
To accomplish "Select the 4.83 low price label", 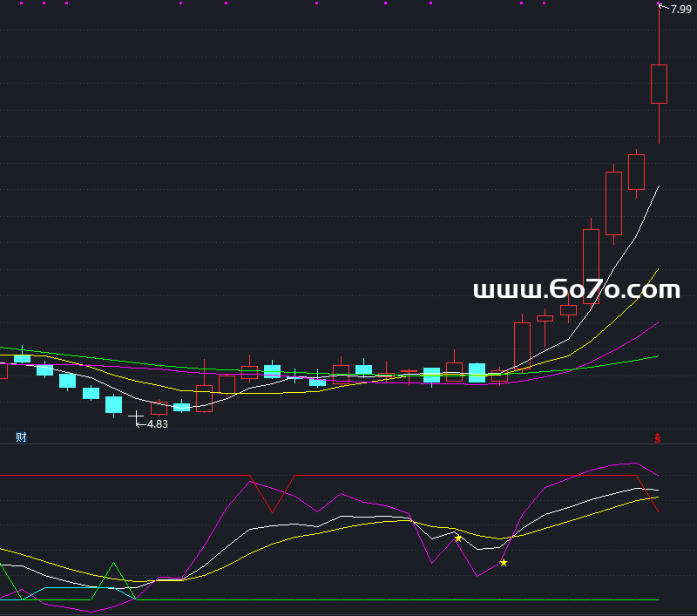I will [158, 424].
